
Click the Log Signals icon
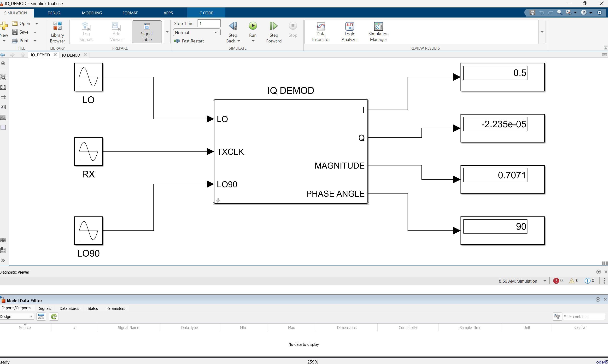(86, 32)
